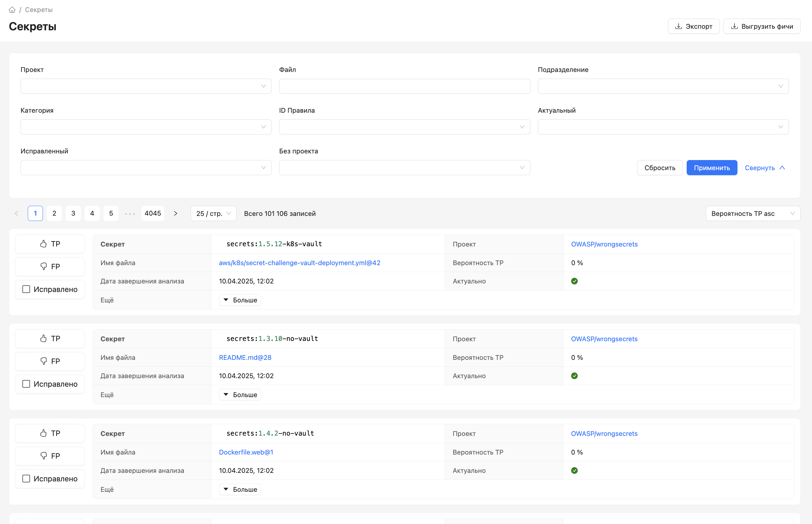Click the Экспорт download button
Viewport: 812px width, 524px height.
pos(694,26)
